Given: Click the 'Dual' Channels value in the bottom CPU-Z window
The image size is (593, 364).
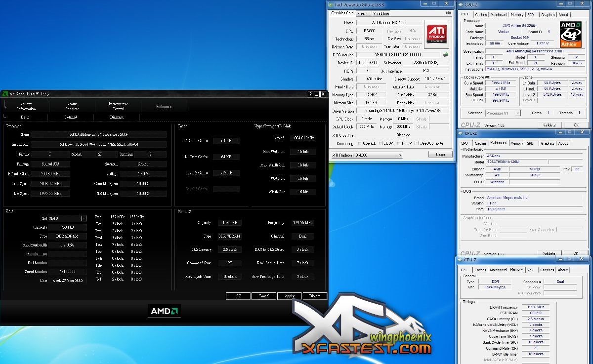Looking at the screenshot, I should (x=560, y=282).
